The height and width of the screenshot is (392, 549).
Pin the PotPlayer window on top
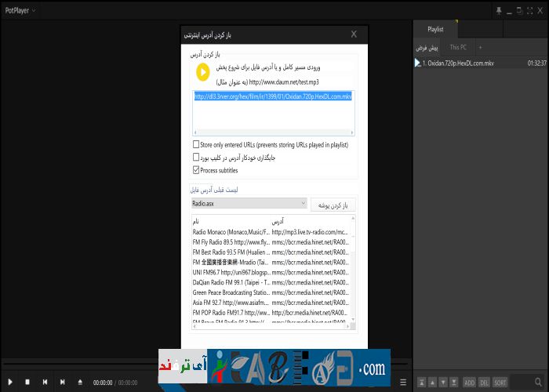pos(498,10)
